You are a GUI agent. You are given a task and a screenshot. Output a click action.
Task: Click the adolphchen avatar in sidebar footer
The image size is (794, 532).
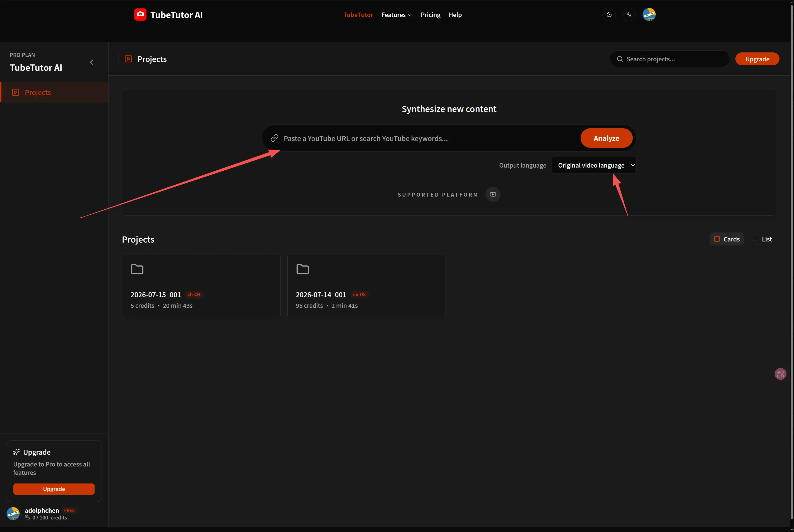point(13,513)
